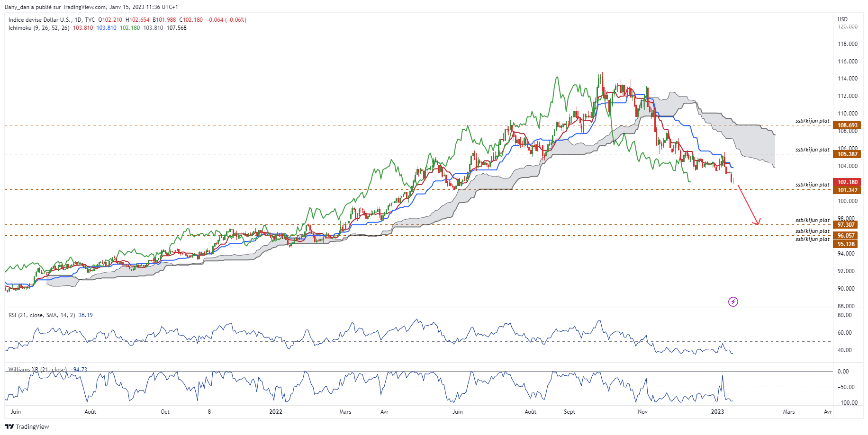The image size is (868, 435).
Task: Open the TradingView logo at the bottom
Action: tap(27, 426)
